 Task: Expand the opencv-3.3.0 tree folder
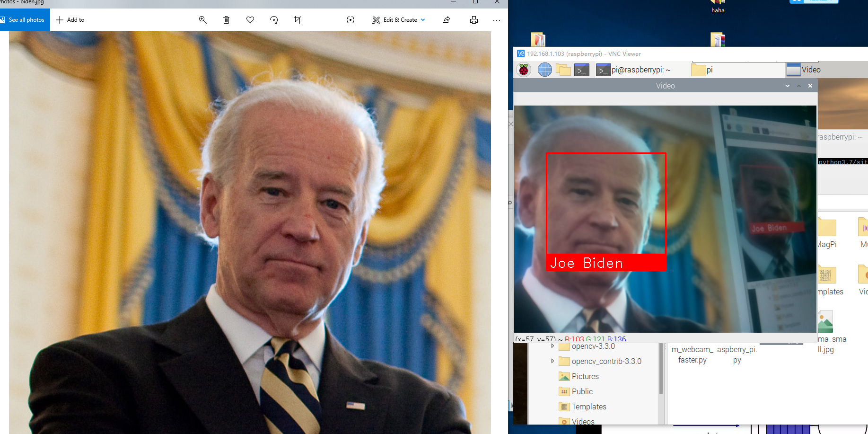pos(552,346)
